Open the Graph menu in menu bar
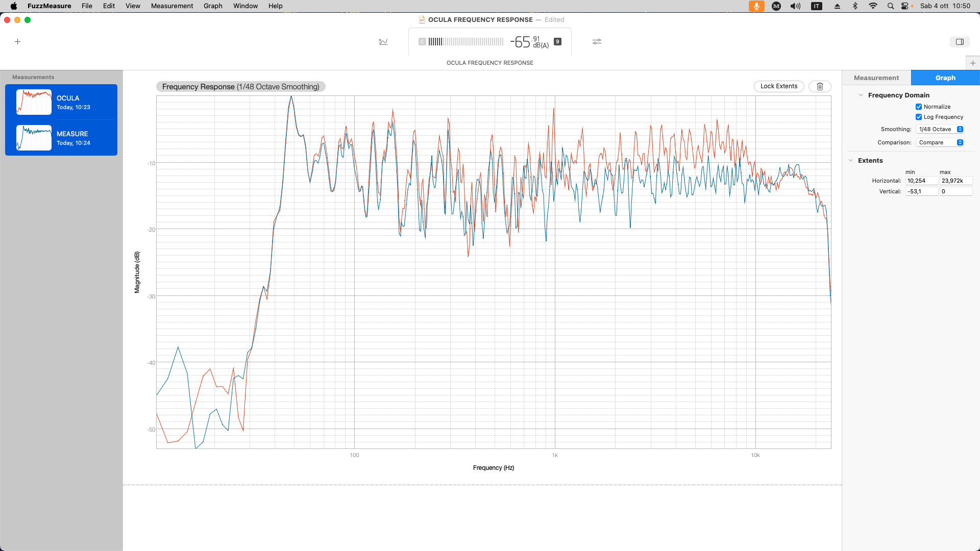 click(213, 6)
